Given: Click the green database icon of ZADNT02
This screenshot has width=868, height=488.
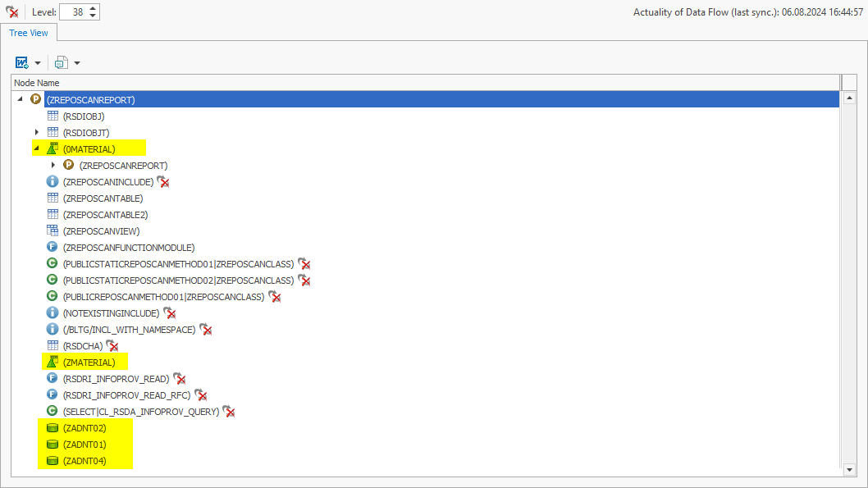Looking at the screenshot, I should pos(53,427).
